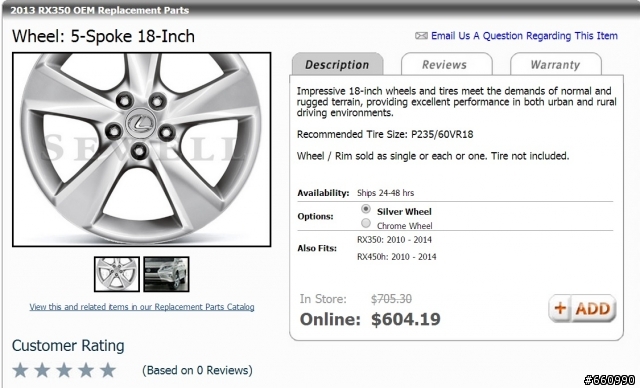Select the Lexus vehicle thumbnail

tap(166, 274)
